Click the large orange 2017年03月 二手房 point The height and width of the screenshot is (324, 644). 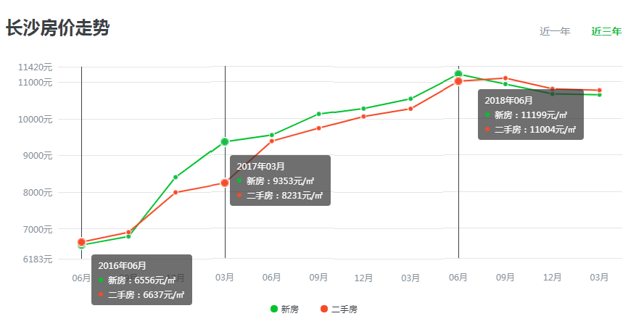[225, 183]
